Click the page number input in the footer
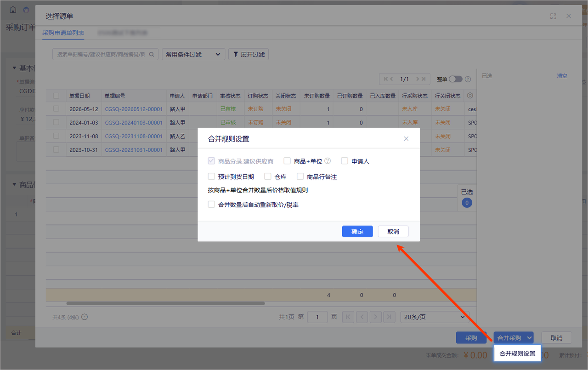The image size is (588, 370). (x=317, y=317)
